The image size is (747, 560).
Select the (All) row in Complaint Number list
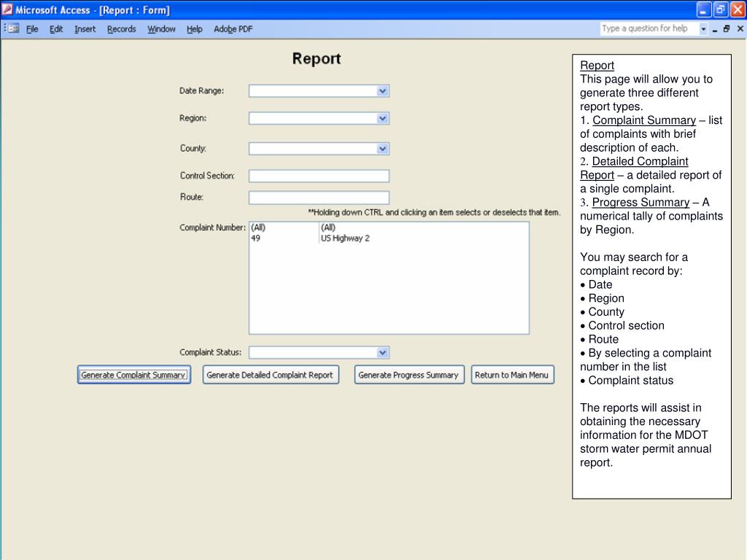(x=389, y=227)
